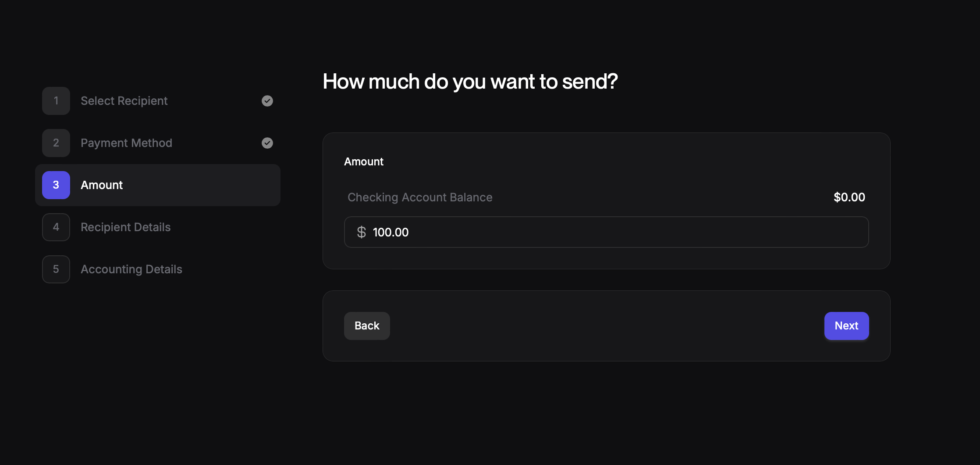Image resolution: width=980 pixels, height=465 pixels.
Task: Open the Payment Method step
Action: (126, 143)
